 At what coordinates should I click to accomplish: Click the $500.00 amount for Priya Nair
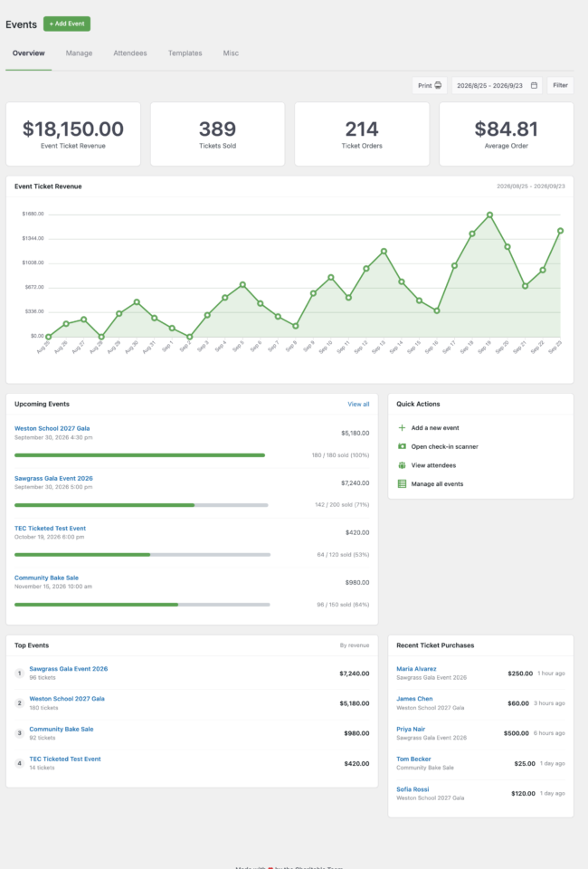coord(516,733)
